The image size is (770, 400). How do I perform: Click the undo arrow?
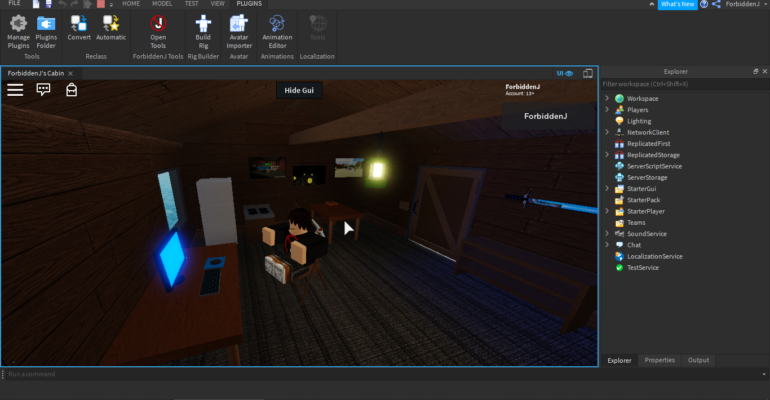click(62, 4)
